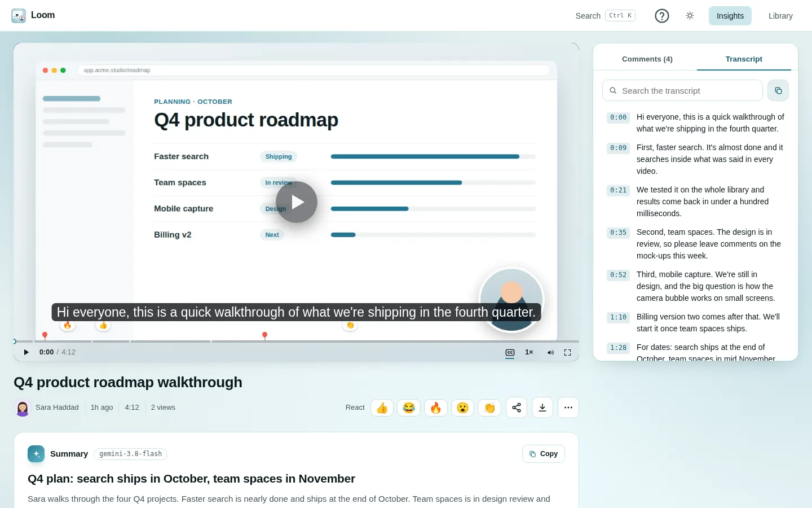This screenshot has width=812, height=508.
Task: Click the large play button over the video
Action: [x=297, y=202]
